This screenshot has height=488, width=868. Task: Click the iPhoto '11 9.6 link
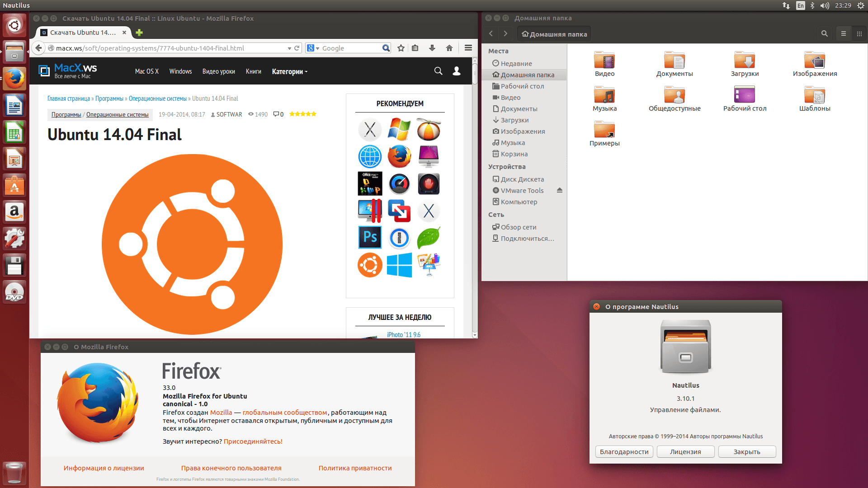coord(404,335)
